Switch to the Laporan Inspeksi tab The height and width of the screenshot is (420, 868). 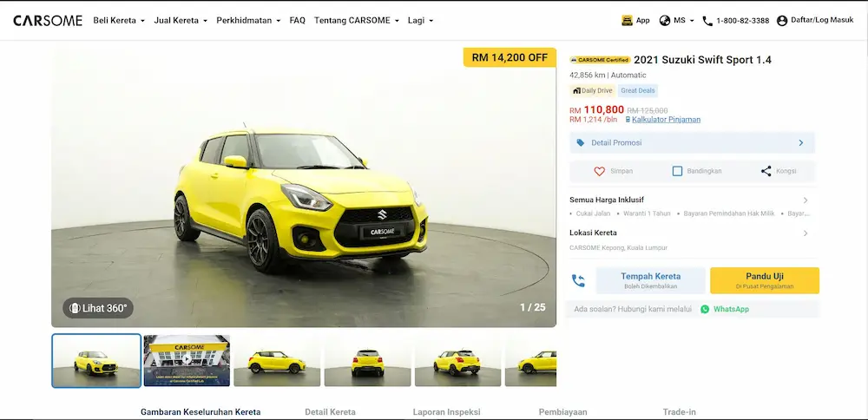447,412
